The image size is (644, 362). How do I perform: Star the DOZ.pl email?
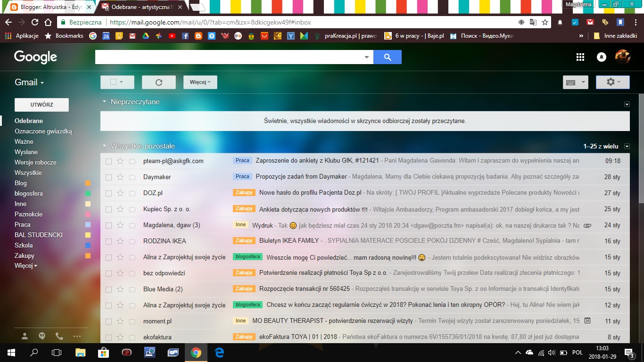click(x=120, y=193)
